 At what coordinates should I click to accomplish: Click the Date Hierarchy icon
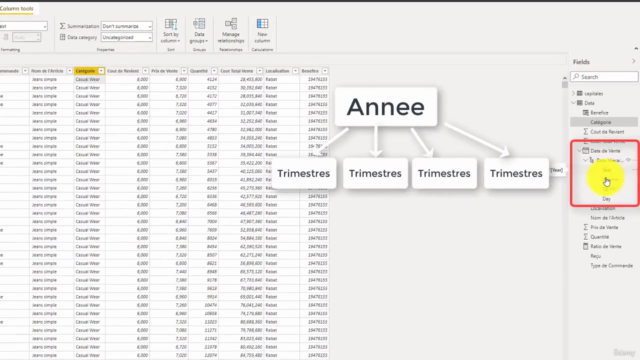[x=592, y=160]
